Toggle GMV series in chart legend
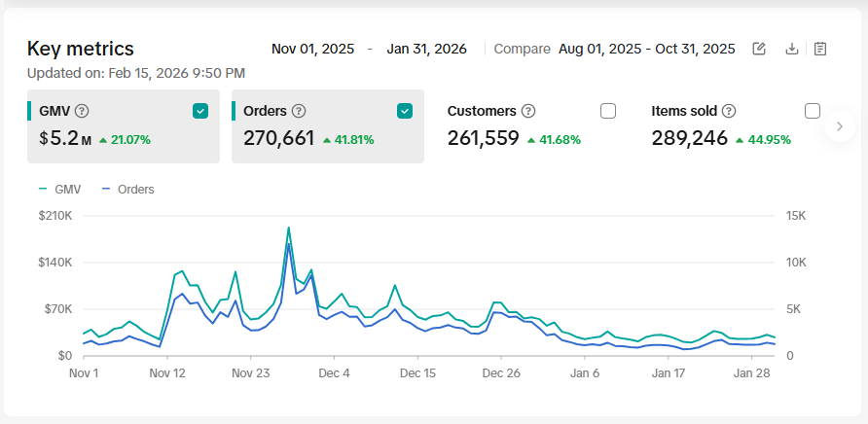 60,190
